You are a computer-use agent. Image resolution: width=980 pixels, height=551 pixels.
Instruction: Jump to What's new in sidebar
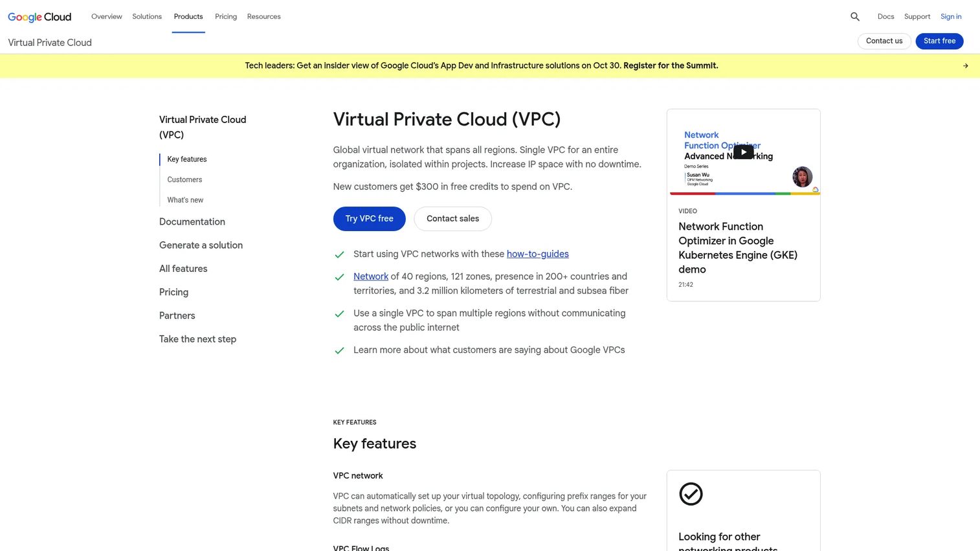point(185,201)
